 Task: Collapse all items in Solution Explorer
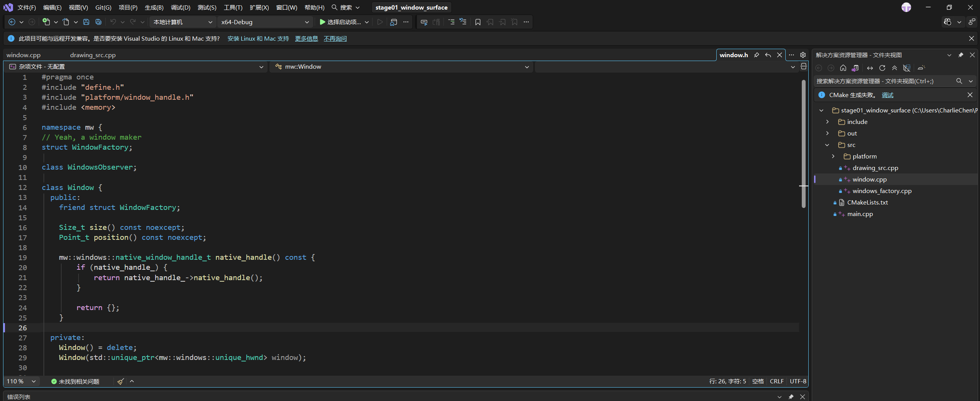895,68
